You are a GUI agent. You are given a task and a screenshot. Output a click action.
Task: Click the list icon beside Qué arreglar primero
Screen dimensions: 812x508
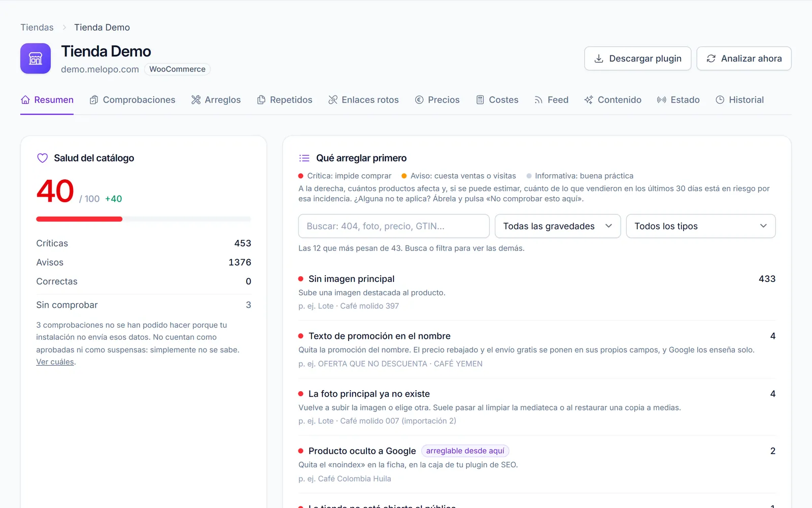click(x=304, y=158)
